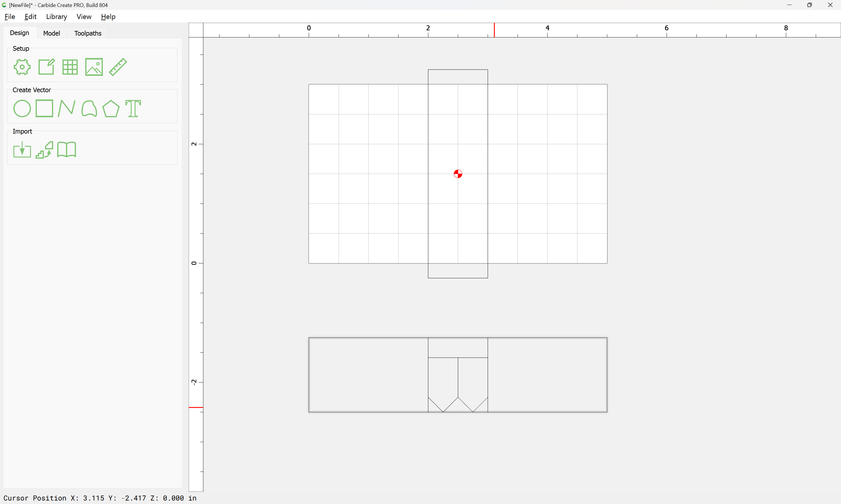Viewport: 841px width, 504px height.
Task: Activate the Text tool
Action: (133, 109)
